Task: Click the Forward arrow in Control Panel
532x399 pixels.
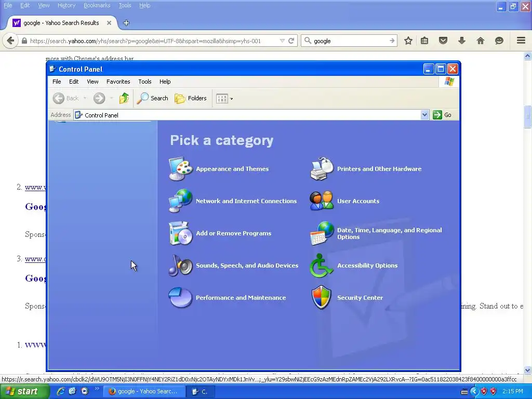Action: [x=99, y=98]
